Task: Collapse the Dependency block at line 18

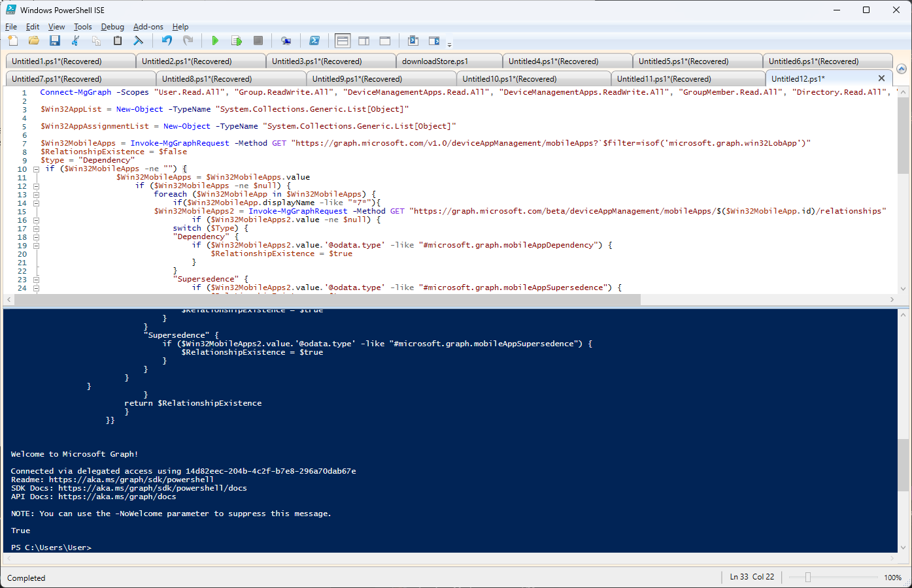Action: pyautogui.click(x=36, y=237)
